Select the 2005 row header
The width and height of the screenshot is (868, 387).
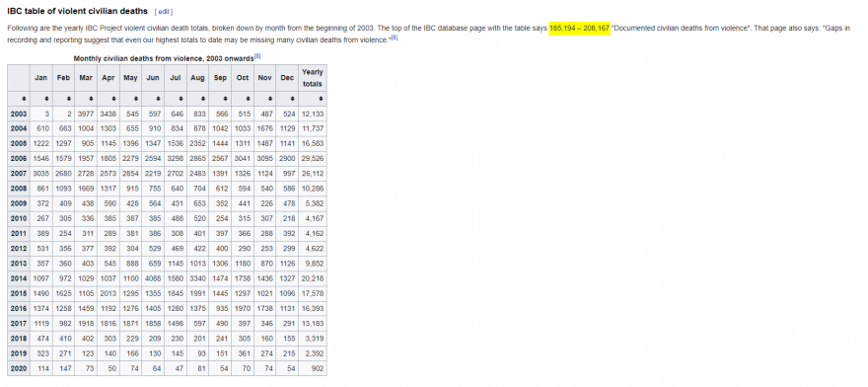click(x=19, y=143)
